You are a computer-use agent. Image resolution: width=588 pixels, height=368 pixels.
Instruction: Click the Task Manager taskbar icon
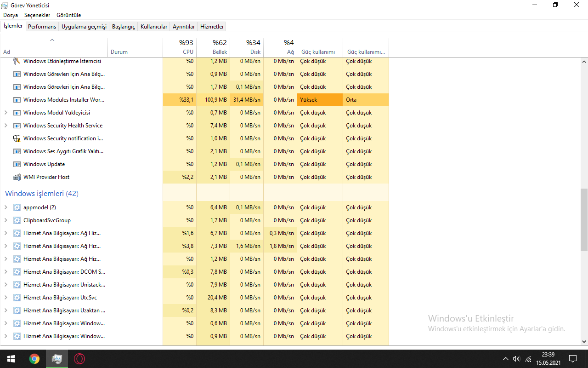click(x=57, y=359)
